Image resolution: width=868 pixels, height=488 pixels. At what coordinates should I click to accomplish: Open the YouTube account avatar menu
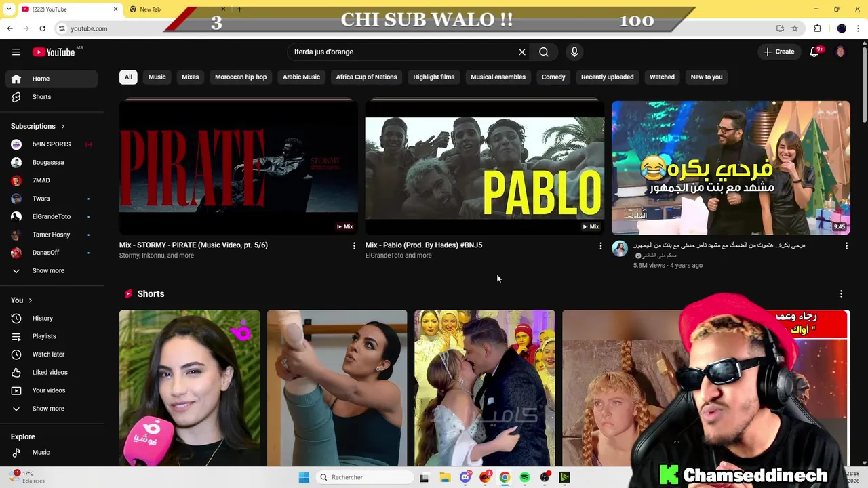pyautogui.click(x=840, y=52)
